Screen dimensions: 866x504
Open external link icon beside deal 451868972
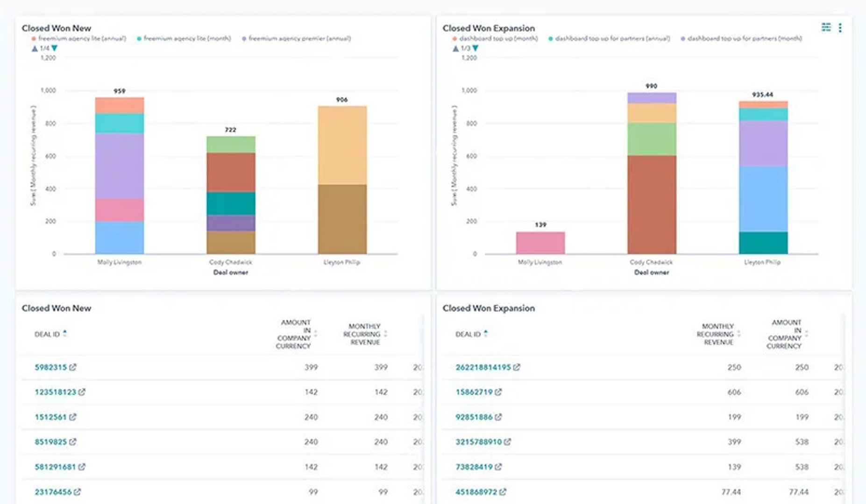(503, 492)
